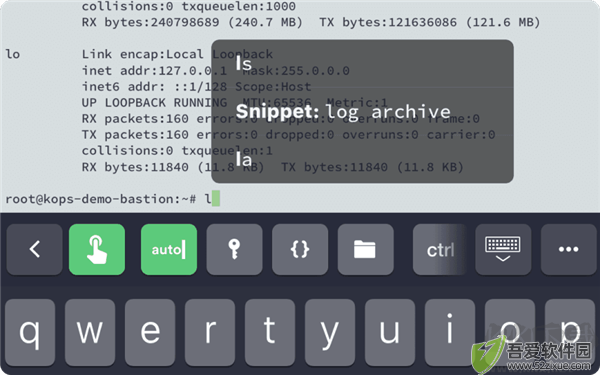Toggle the ctrl modifier key
Screen dimensions: 600x375
pyautogui.click(x=440, y=249)
